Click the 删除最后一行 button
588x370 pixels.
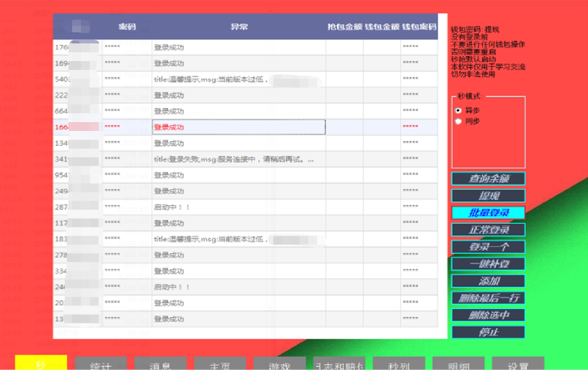pos(488,298)
